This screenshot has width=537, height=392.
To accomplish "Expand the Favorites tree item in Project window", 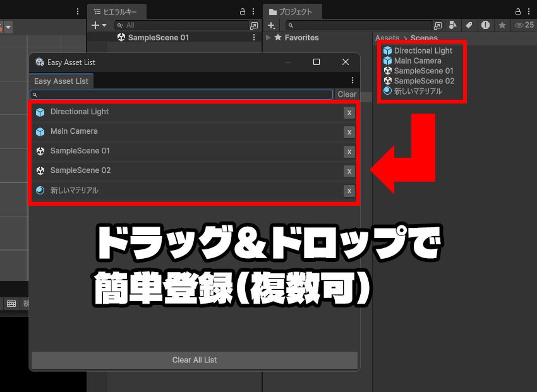I will click(x=268, y=38).
